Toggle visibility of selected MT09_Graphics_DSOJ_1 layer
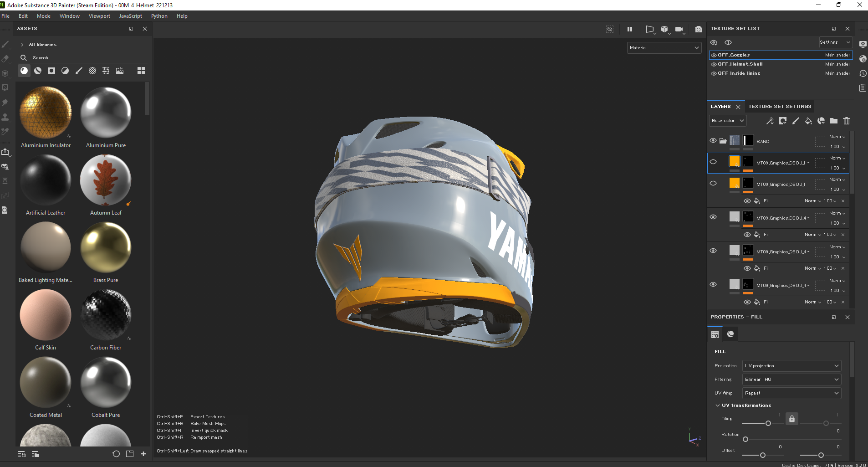868x467 pixels. point(713,162)
